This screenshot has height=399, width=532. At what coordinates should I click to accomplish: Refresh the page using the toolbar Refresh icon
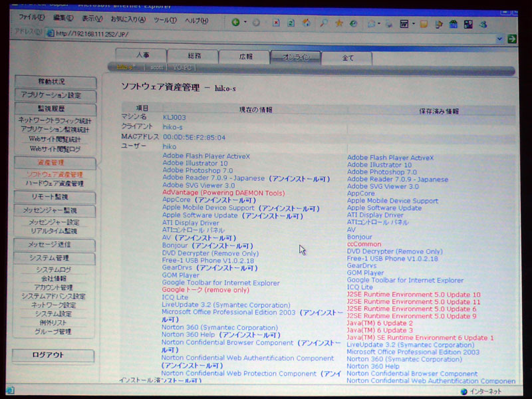(291, 23)
